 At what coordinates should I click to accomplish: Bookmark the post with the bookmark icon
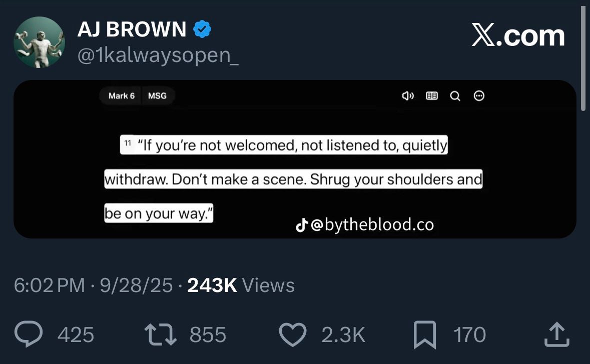tap(425, 334)
